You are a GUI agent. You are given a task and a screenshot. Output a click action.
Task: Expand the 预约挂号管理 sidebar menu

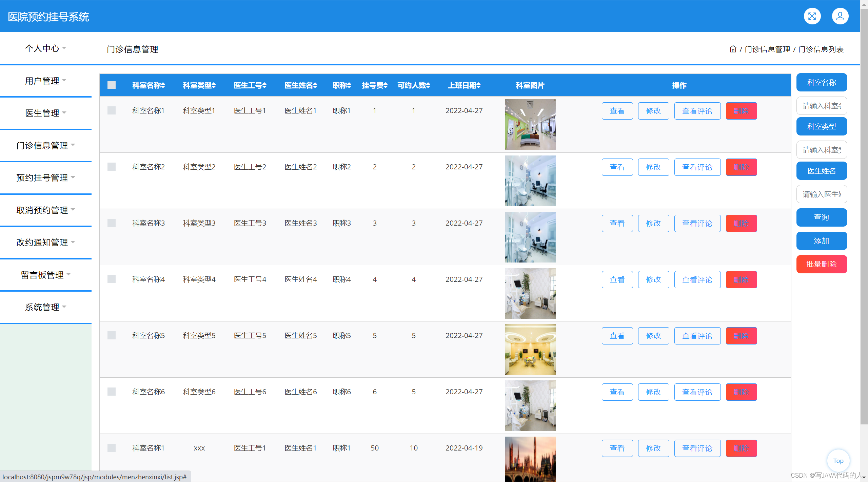coord(45,177)
